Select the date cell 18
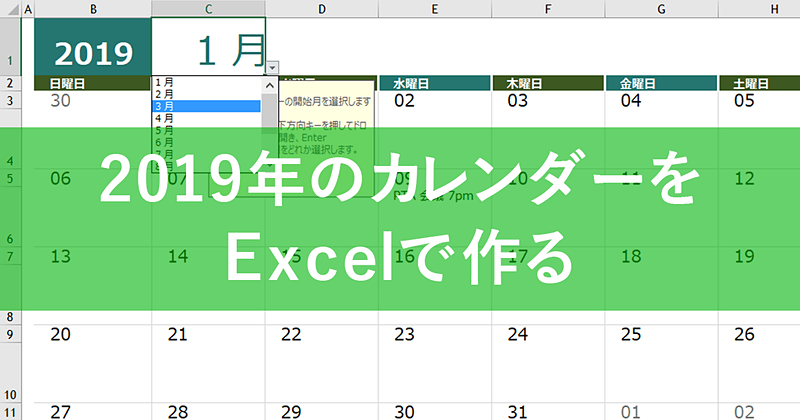 tap(662, 256)
